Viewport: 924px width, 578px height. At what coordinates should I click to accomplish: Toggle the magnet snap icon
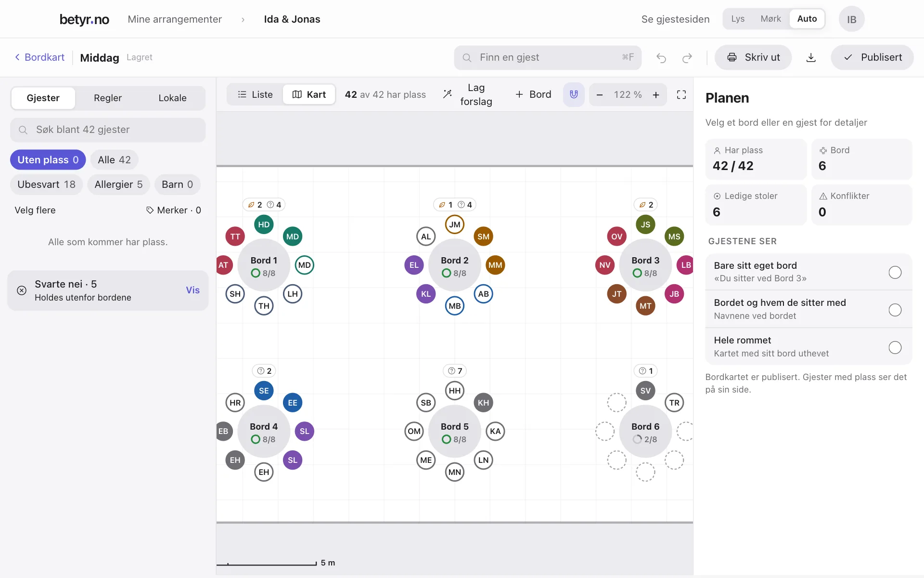point(574,94)
